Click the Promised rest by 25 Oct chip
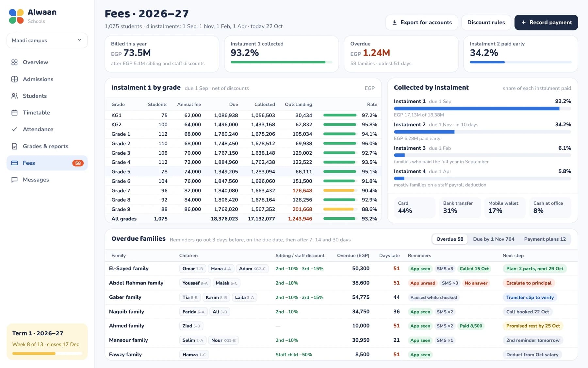Viewport: 588px width, 368px height. (x=533, y=326)
